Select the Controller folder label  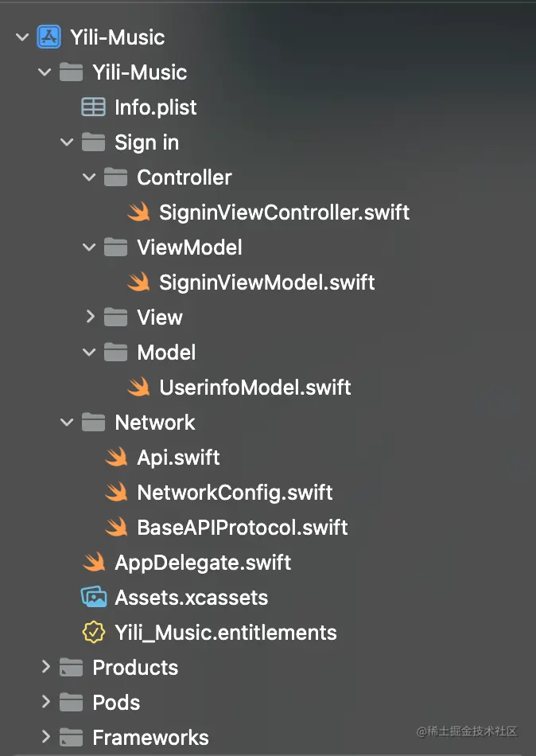pos(184,177)
